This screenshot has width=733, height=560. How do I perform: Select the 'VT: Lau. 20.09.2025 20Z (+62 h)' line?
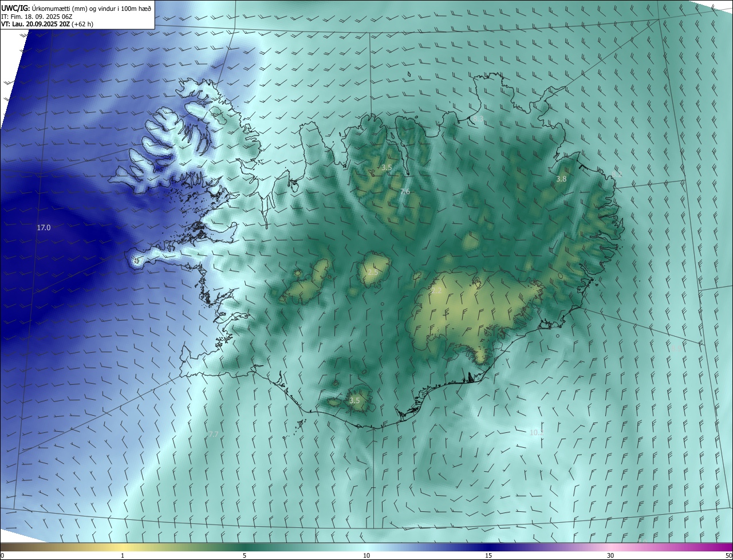pos(47,24)
